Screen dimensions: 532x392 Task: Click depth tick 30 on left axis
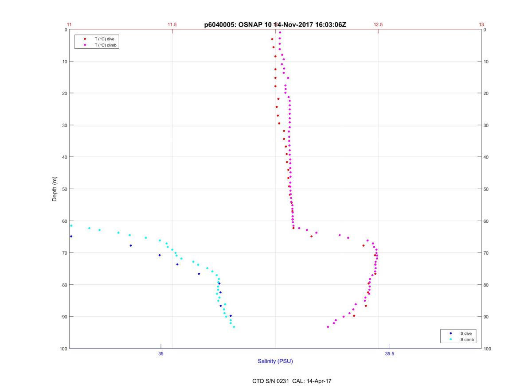tap(64, 125)
